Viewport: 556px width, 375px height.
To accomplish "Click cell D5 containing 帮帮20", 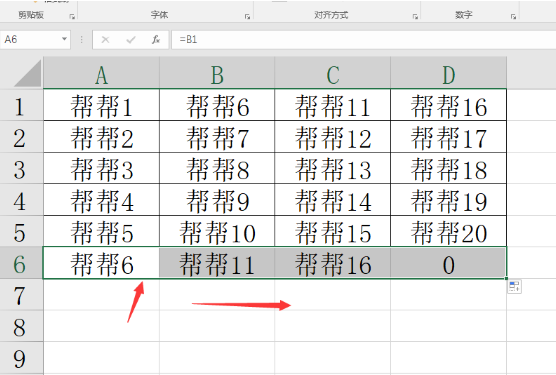I will (449, 231).
